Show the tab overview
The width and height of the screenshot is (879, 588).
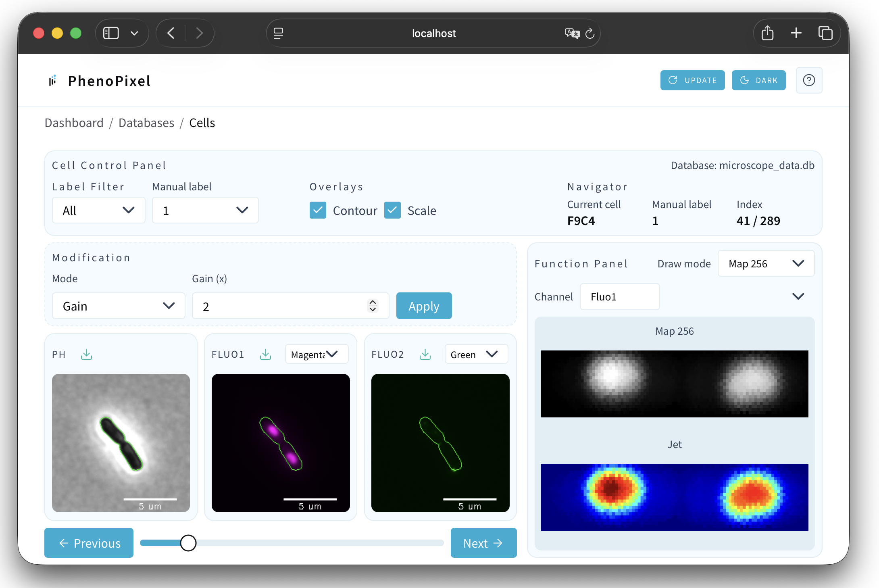(x=825, y=33)
